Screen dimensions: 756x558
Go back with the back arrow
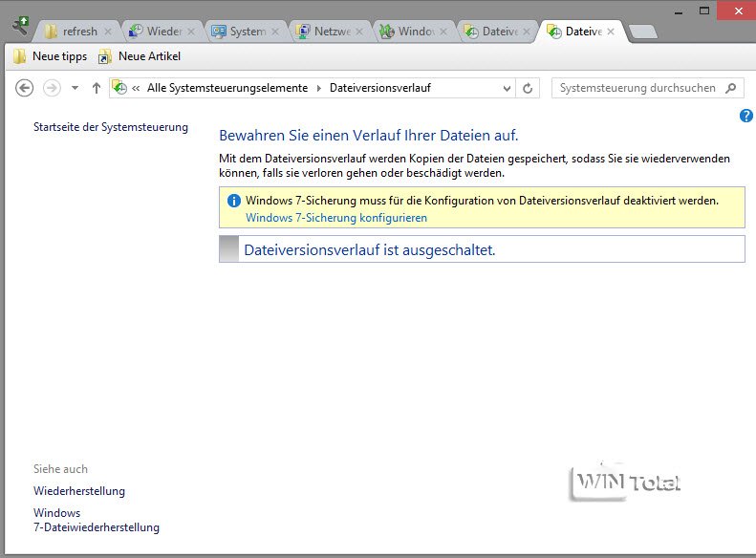pyautogui.click(x=24, y=88)
